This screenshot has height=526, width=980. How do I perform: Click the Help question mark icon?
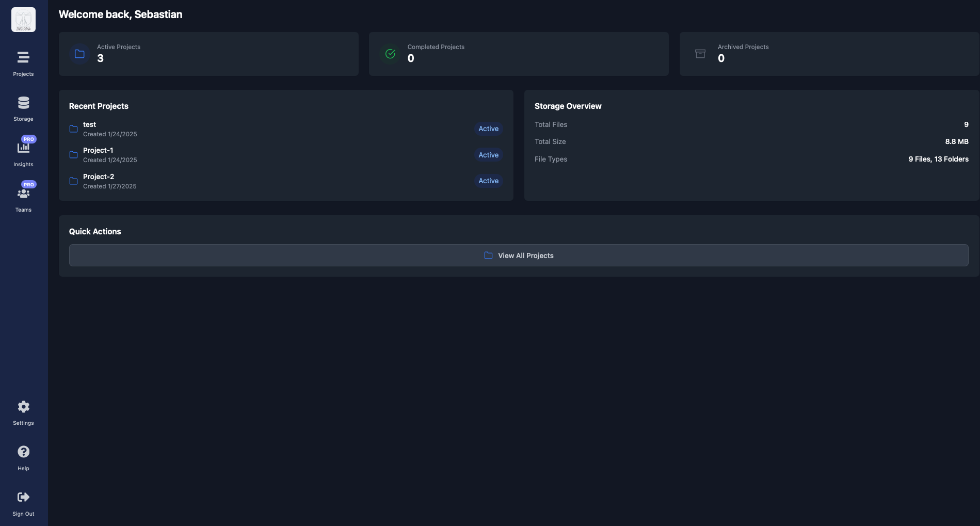23,452
